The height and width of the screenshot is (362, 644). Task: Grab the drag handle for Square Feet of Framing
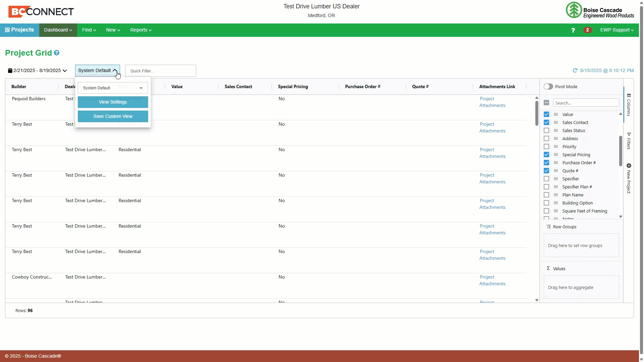556,211
